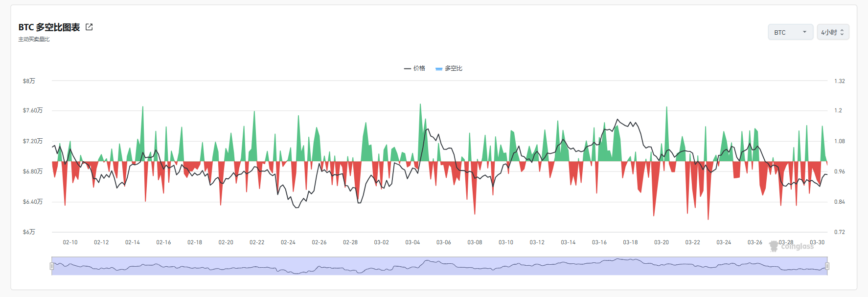This screenshot has height=297, width=868.
Task: Grab the left handle of the range slider
Action: click(x=52, y=266)
